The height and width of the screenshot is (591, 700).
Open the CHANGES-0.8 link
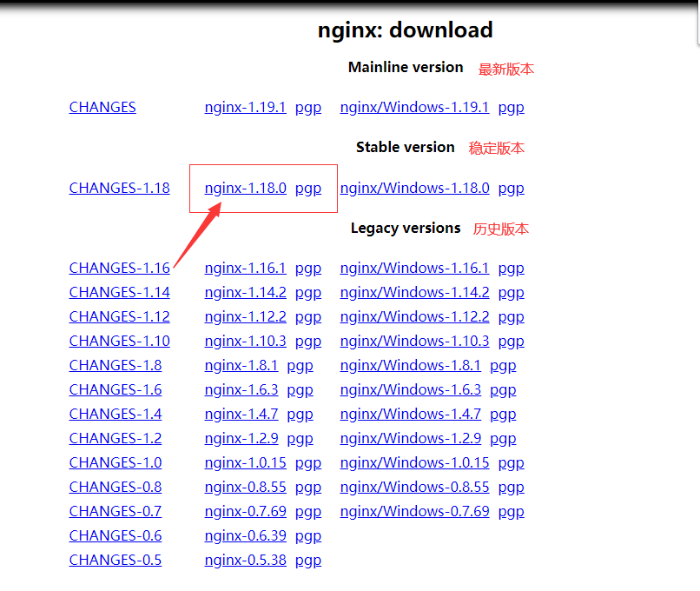click(x=116, y=487)
